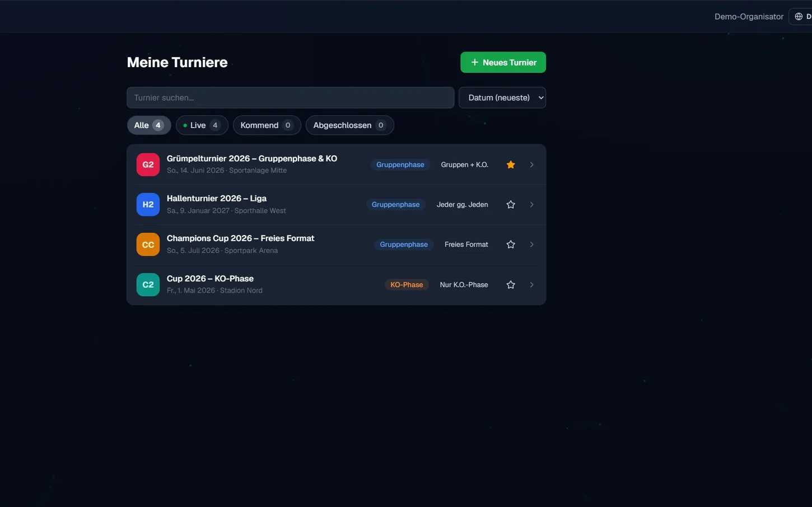Click the Gruppenphase badge on Hallenturnier row
The height and width of the screenshot is (507, 812).
tap(396, 204)
